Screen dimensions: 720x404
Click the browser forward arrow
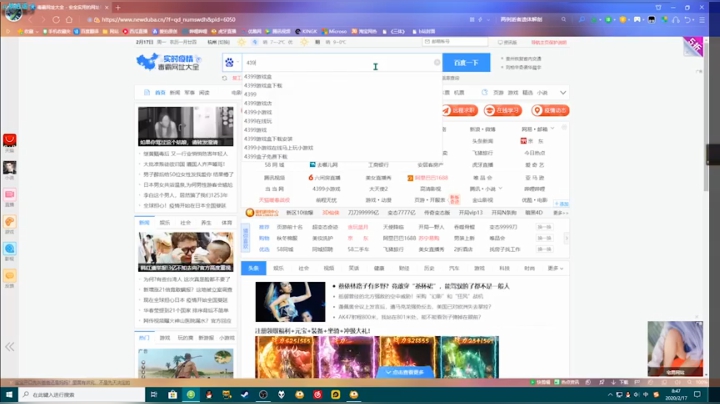tap(43, 20)
